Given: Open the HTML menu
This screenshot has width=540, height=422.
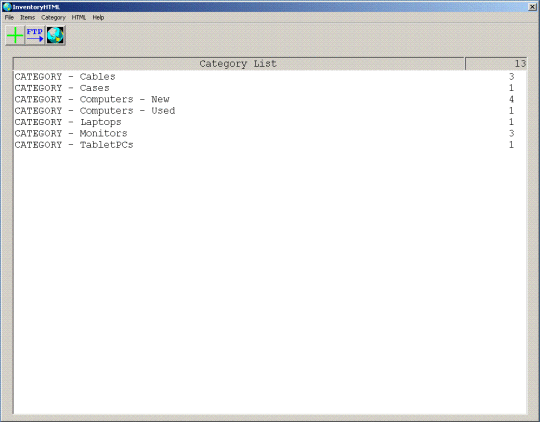Looking at the screenshot, I should 79,17.
